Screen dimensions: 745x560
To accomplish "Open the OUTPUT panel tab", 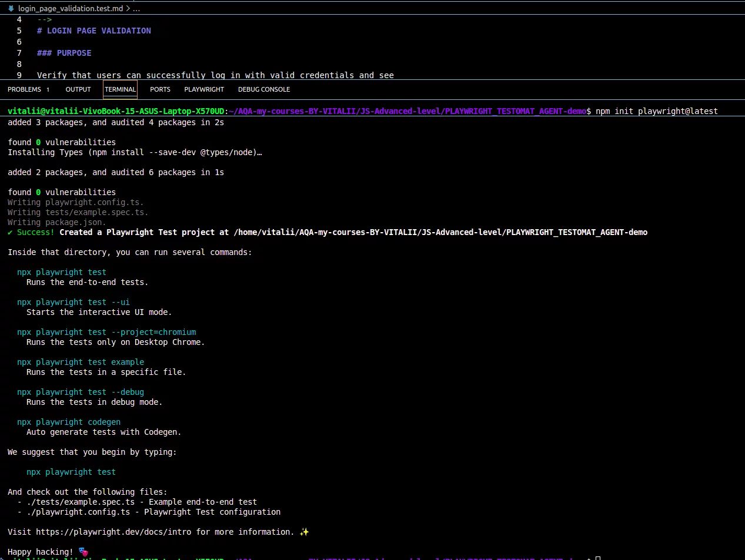I will click(78, 89).
